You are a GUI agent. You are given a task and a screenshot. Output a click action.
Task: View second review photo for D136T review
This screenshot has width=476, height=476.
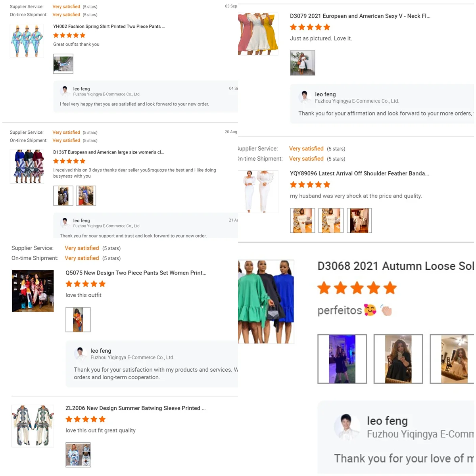[86, 196]
